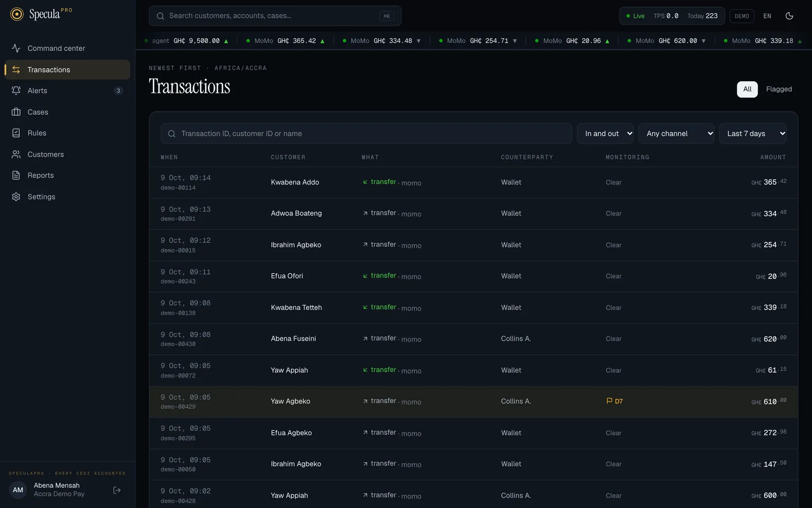
Task: Click the transaction filter search icon
Action: tap(172, 134)
